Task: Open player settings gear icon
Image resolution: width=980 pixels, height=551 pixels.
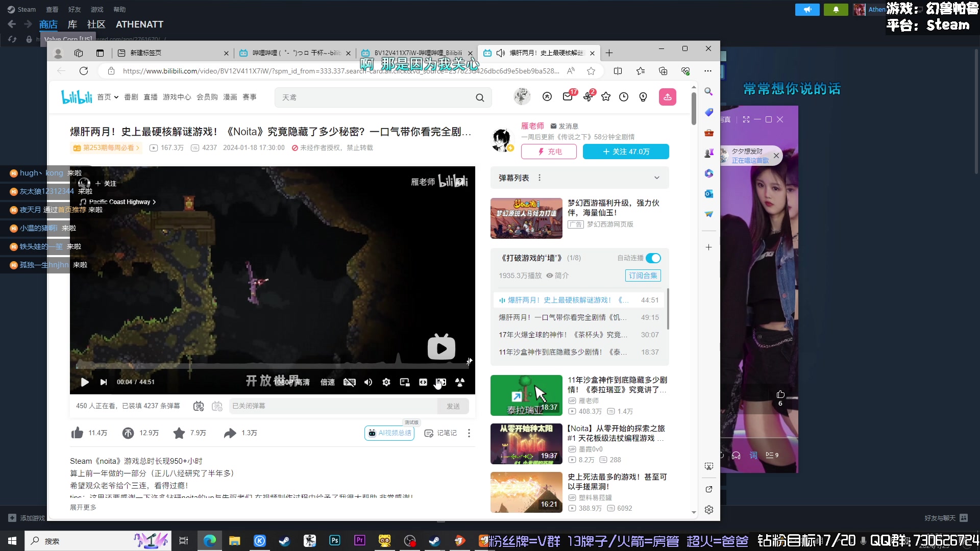Action: (x=386, y=382)
